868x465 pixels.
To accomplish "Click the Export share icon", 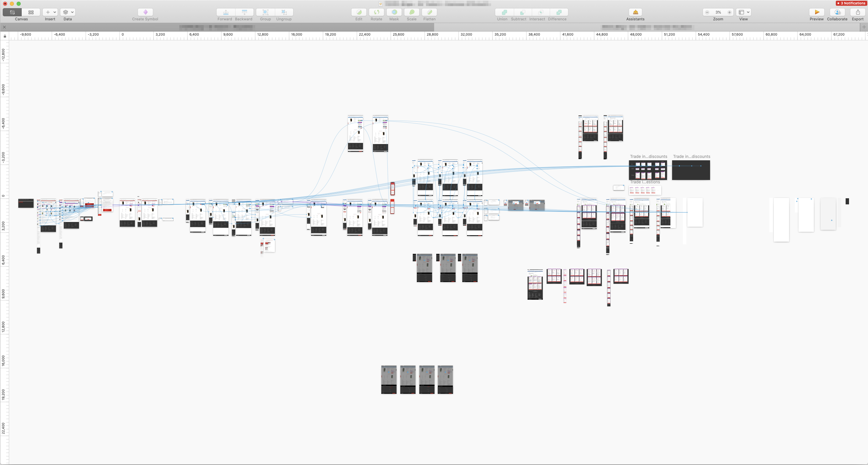I will pyautogui.click(x=857, y=12).
